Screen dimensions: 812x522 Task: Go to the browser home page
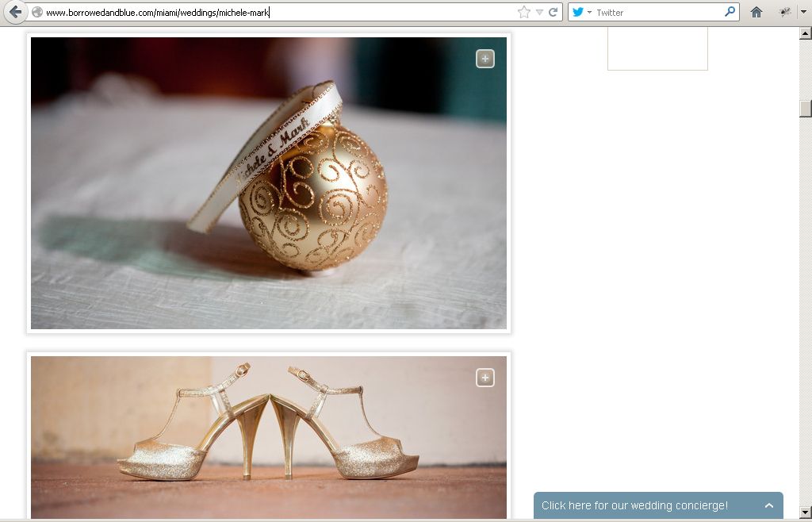756,13
